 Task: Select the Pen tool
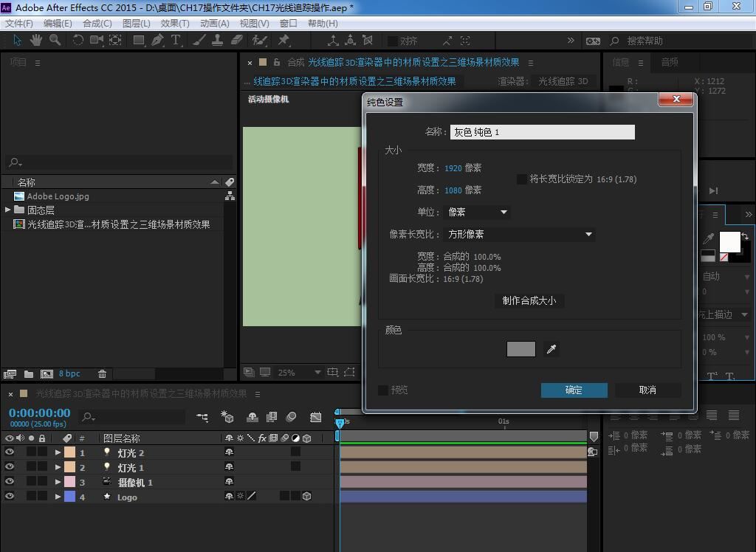[x=157, y=41]
